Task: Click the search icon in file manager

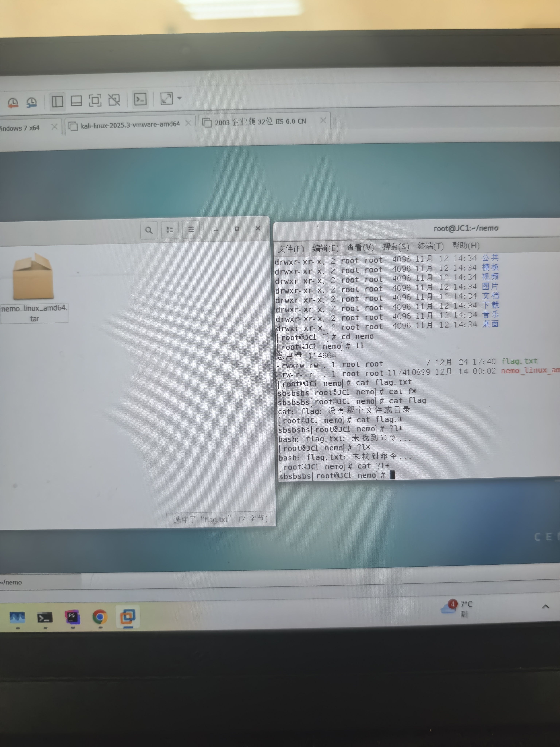Action: [149, 230]
